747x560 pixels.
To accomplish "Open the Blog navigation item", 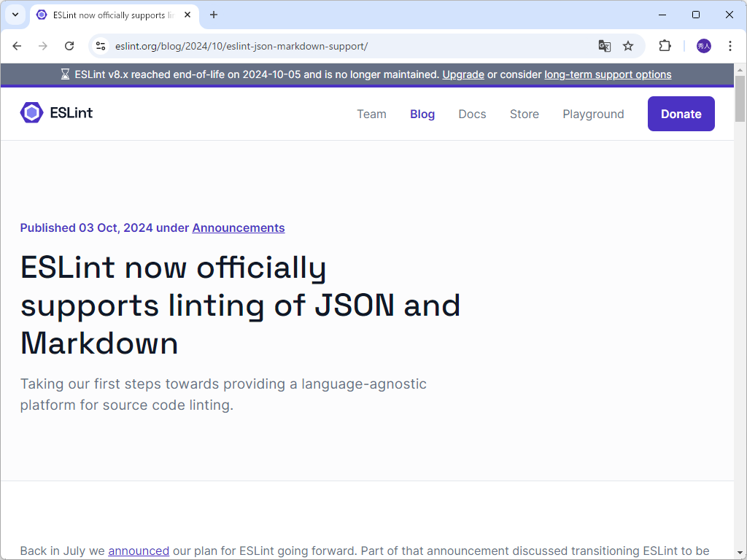I will tap(422, 114).
